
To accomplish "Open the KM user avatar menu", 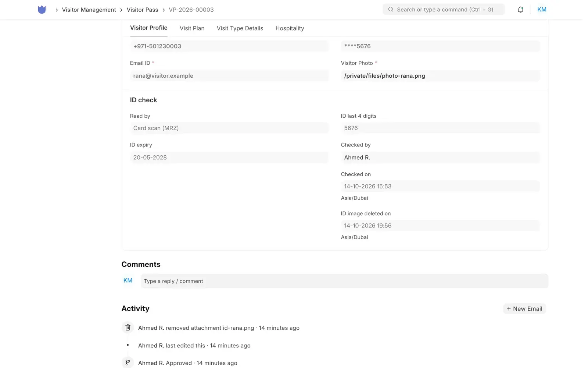I will point(542,10).
